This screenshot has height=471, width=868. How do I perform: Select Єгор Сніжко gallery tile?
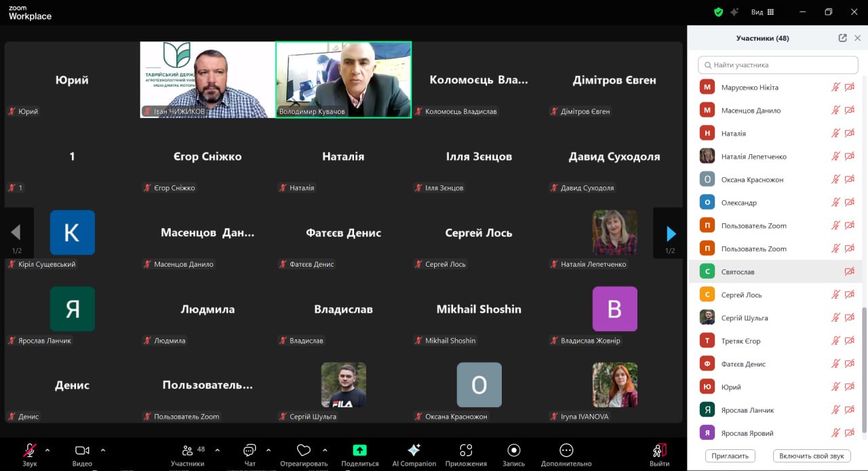click(208, 156)
